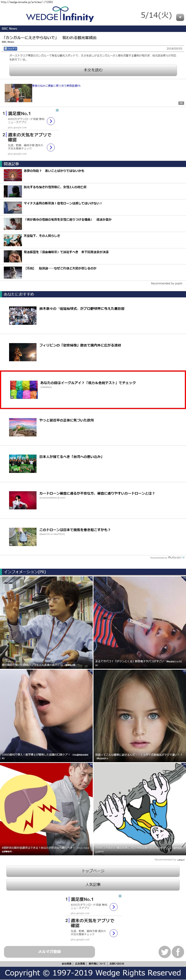Open 脱北するも騙され性労働に article

55,187
